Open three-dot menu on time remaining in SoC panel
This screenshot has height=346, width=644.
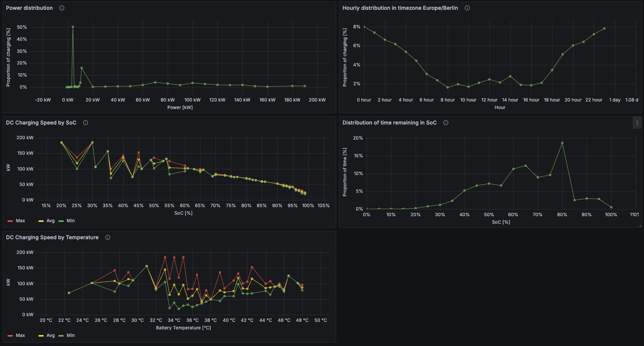[x=637, y=123]
